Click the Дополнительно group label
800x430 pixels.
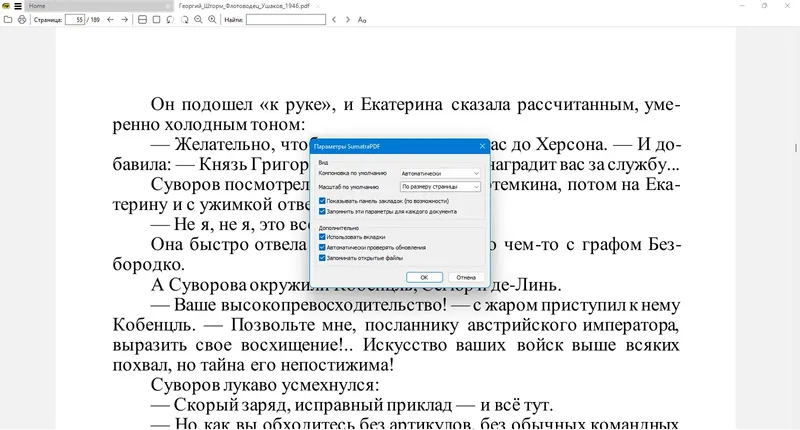coord(339,228)
